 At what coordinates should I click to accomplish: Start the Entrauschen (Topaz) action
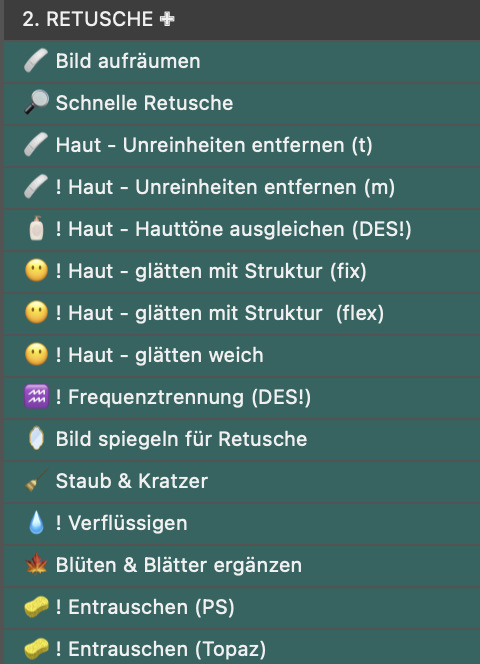pos(242,647)
